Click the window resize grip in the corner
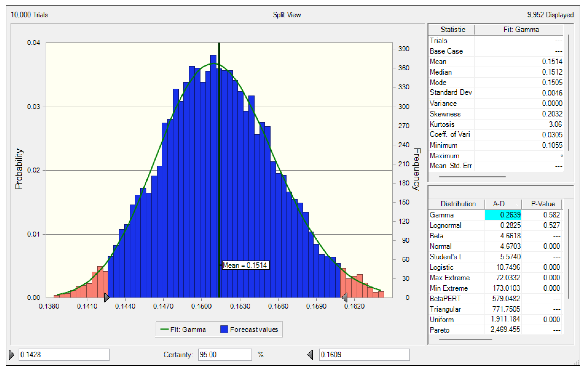 coord(577,363)
